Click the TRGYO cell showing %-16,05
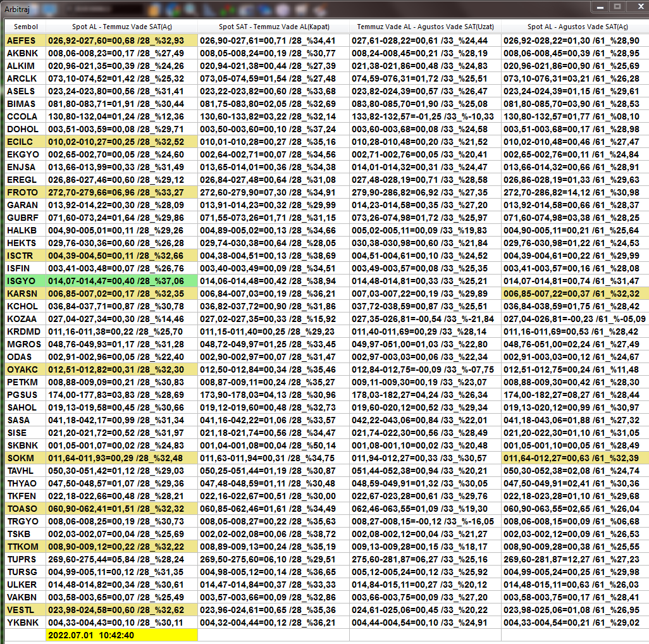 [x=426, y=521]
